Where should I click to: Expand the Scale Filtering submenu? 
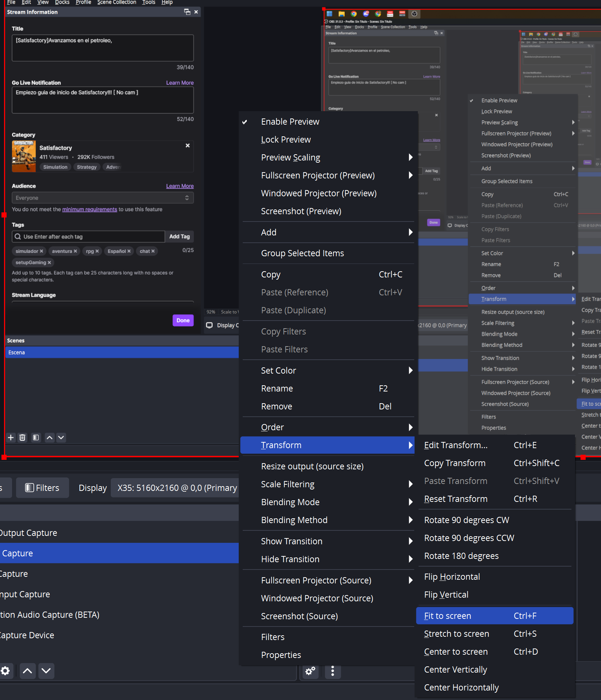[x=327, y=484]
